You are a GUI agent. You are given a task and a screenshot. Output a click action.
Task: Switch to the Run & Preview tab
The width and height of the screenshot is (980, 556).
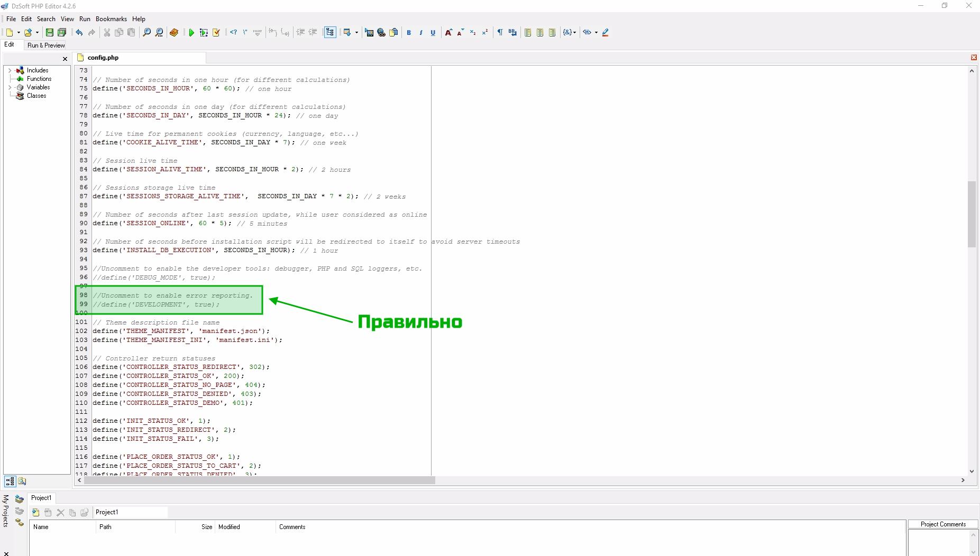pos(46,45)
